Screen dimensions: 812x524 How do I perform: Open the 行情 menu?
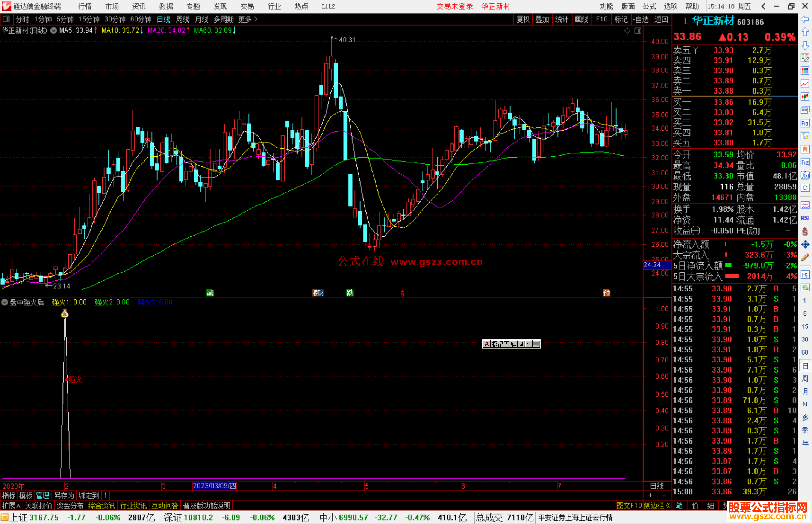85,6
